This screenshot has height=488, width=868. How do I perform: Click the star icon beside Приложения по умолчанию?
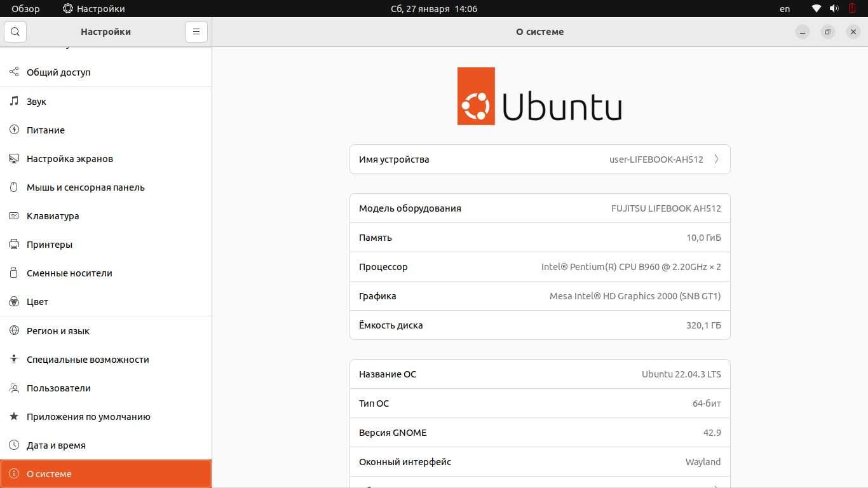(14, 416)
